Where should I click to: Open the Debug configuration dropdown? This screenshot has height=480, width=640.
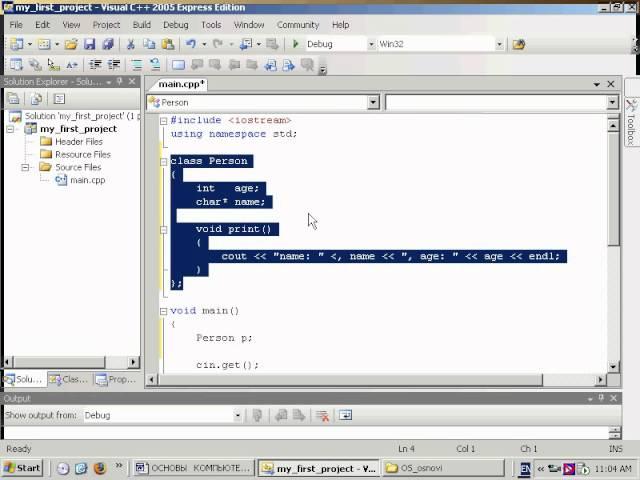(x=371, y=44)
